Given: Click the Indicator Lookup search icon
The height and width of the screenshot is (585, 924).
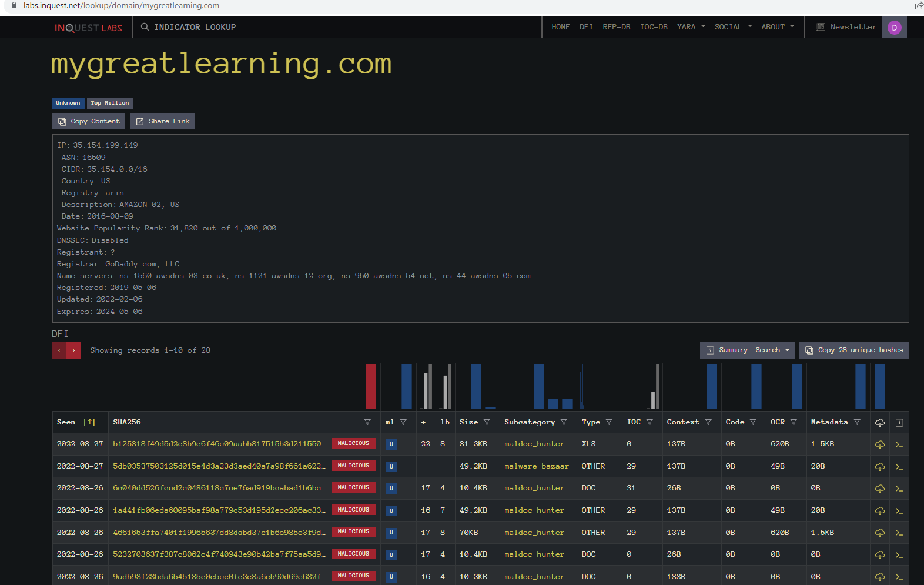Looking at the screenshot, I should [145, 27].
